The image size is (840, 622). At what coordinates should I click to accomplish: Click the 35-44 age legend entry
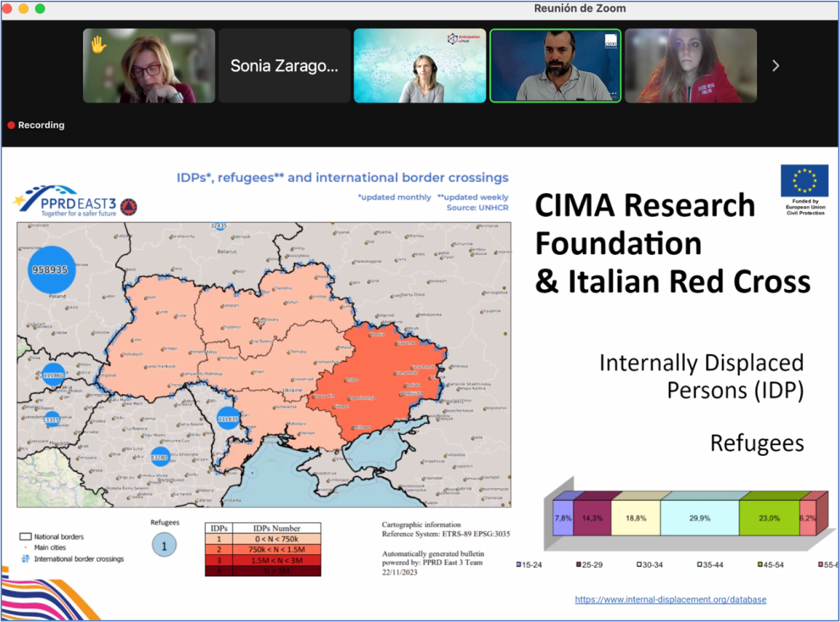click(x=710, y=564)
